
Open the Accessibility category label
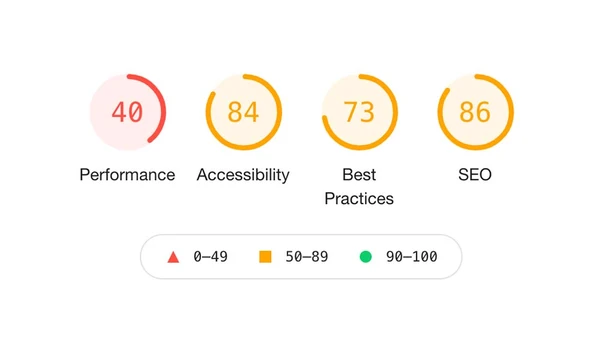click(x=243, y=175)
